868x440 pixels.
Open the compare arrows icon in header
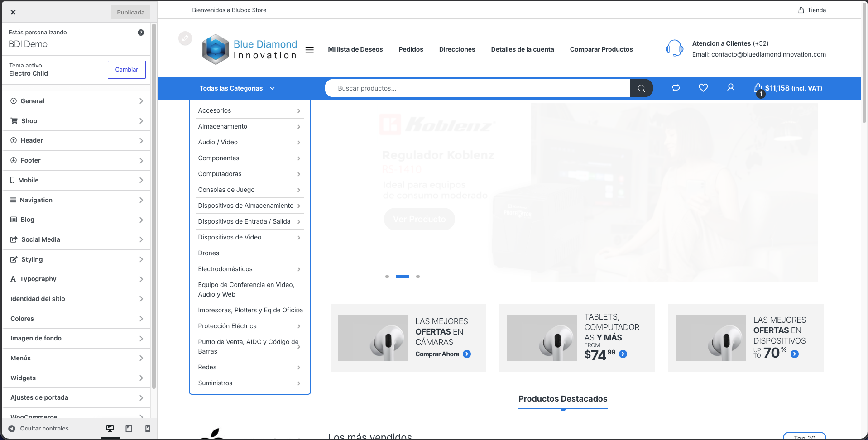tap(676, 88)
